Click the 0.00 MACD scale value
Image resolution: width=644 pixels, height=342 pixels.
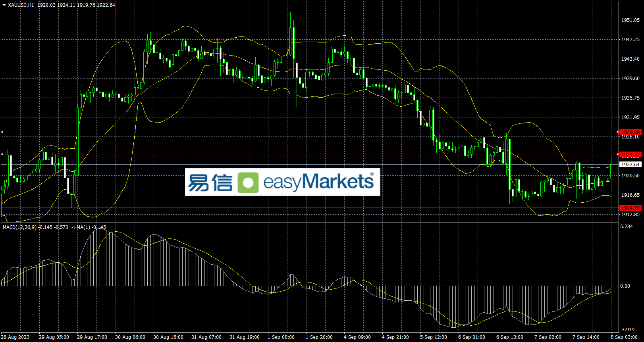pos(625,286)
